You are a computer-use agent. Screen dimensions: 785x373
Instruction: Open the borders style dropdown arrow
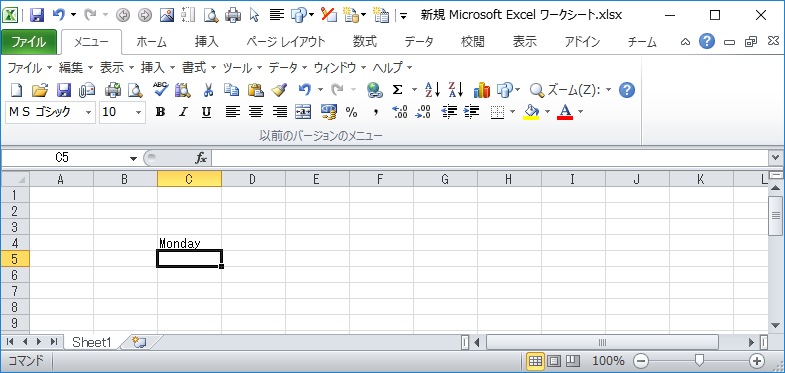[x=513, y=112]
